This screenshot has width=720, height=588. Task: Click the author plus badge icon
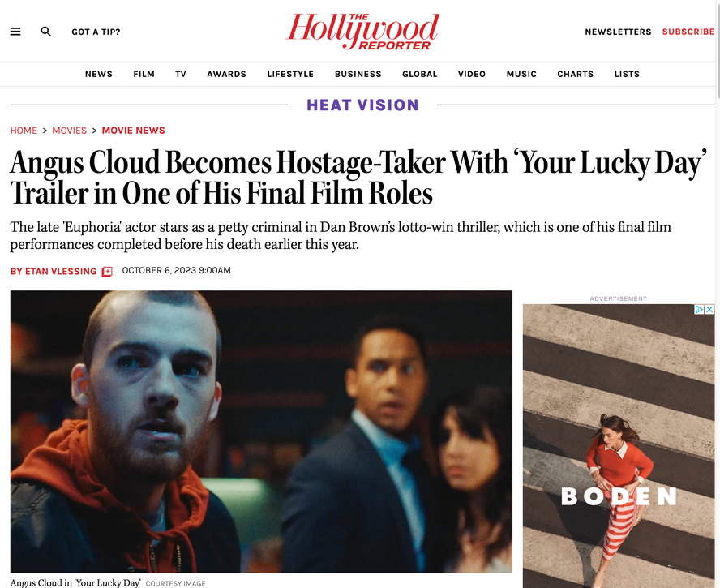tap(107, 272)
